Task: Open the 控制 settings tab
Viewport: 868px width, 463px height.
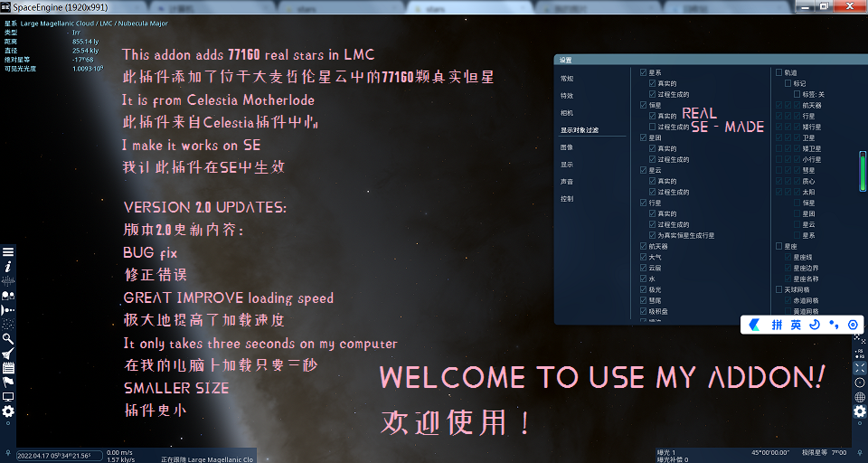Action: pos(567,199)
